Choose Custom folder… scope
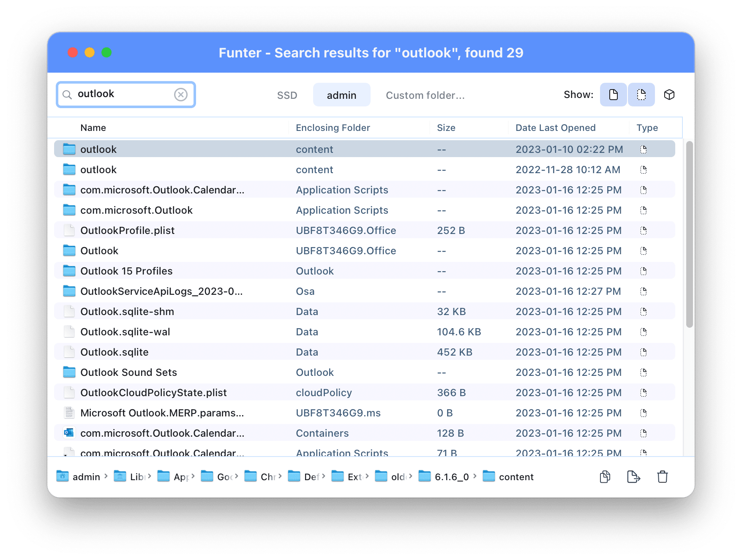Screen dimensions: 742x560 (425, 95)
